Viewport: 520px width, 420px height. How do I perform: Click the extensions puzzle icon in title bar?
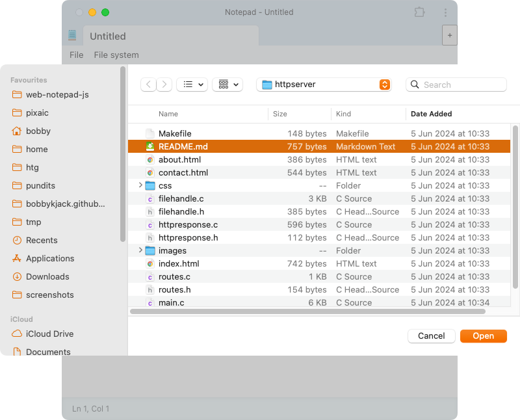pos(420,12)
